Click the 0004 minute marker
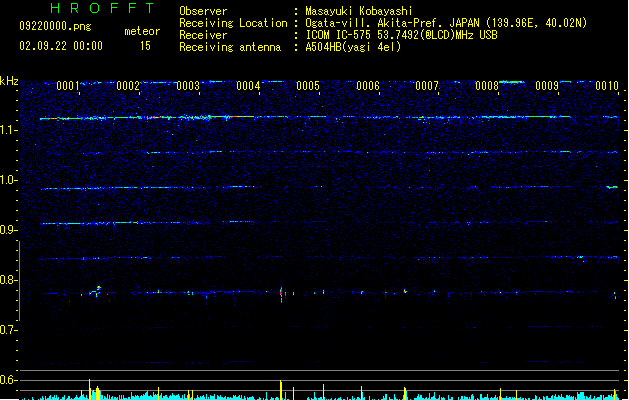This screenshot has width=629, height=400. click(x=248, y=86)
